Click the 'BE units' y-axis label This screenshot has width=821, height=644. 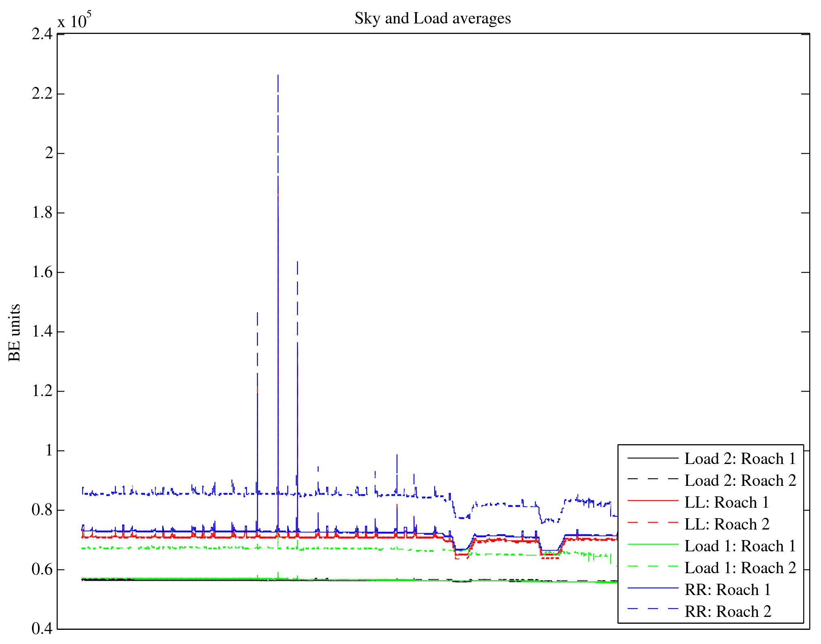15,332
